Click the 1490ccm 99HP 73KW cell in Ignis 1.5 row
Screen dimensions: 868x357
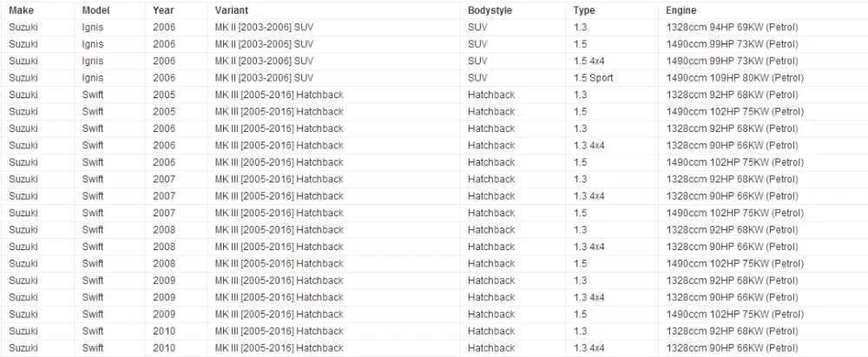point(732,43)
